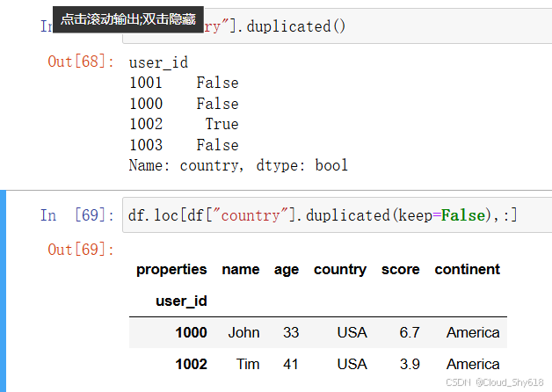Click output line '1003 False'

(184, 145)
